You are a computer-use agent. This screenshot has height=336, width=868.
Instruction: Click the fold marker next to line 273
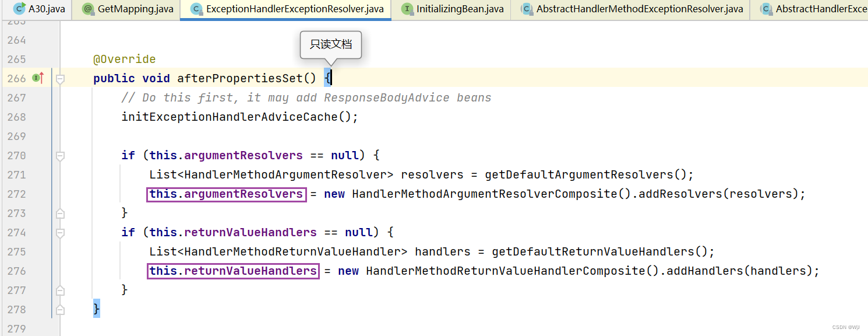[x=59, y=213]
